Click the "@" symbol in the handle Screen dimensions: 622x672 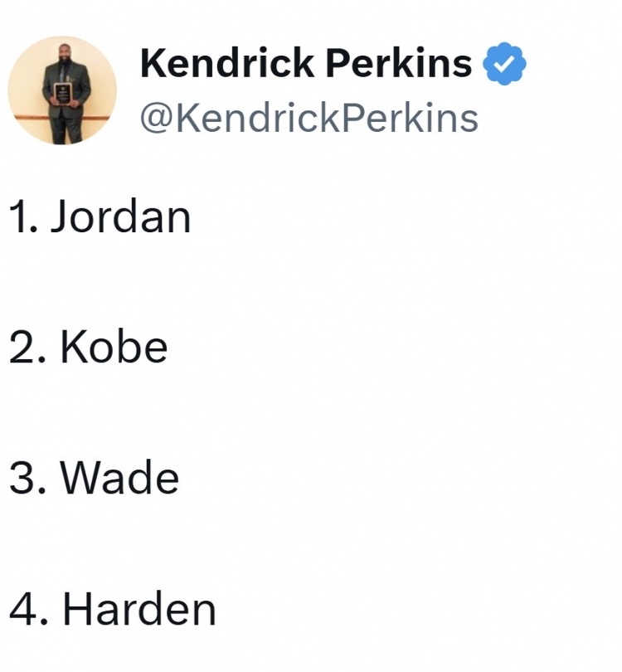(156, 117)
